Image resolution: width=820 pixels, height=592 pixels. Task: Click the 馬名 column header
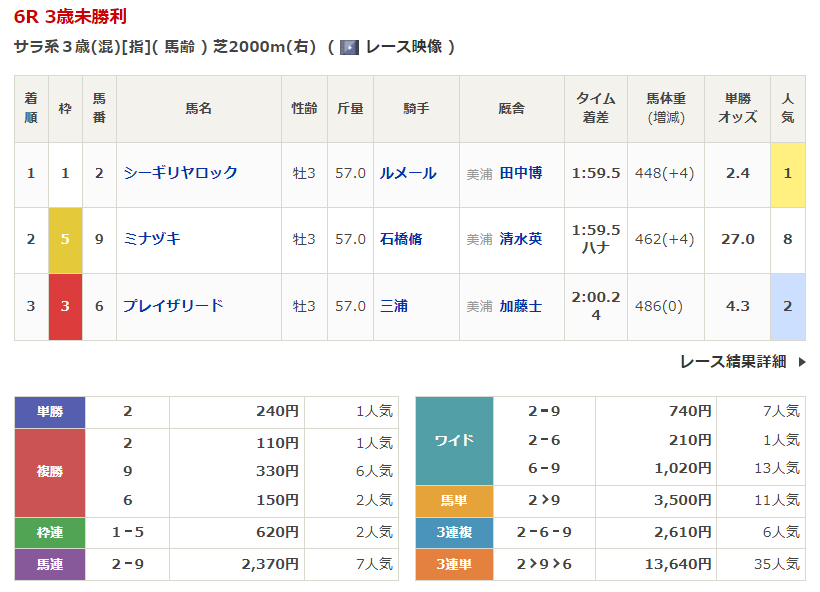[x=199, y=109]
